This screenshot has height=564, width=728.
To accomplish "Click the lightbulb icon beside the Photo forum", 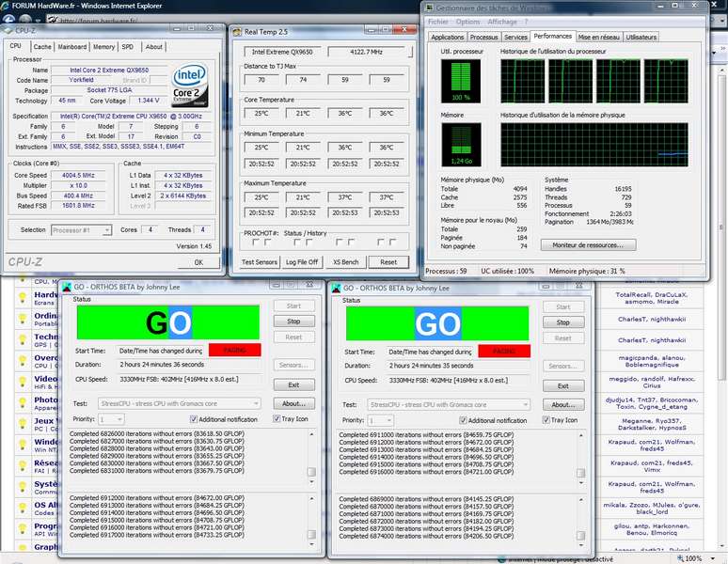I will point(22,402).
